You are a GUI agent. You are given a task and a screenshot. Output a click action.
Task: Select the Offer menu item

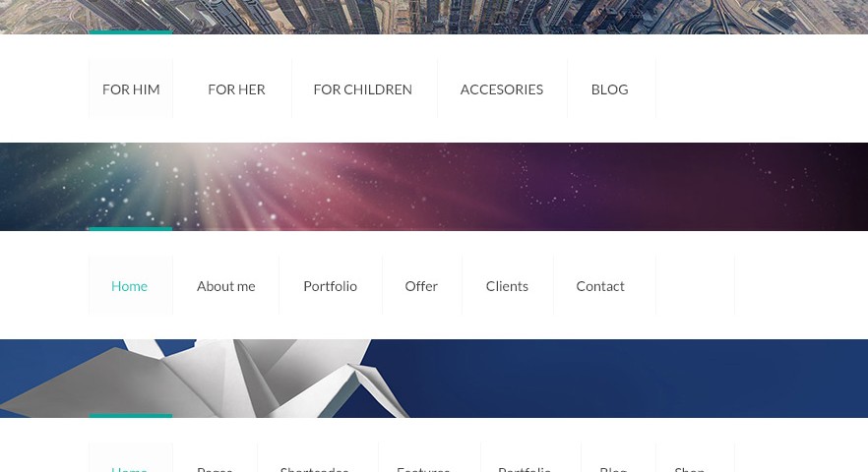pos(421,286)
